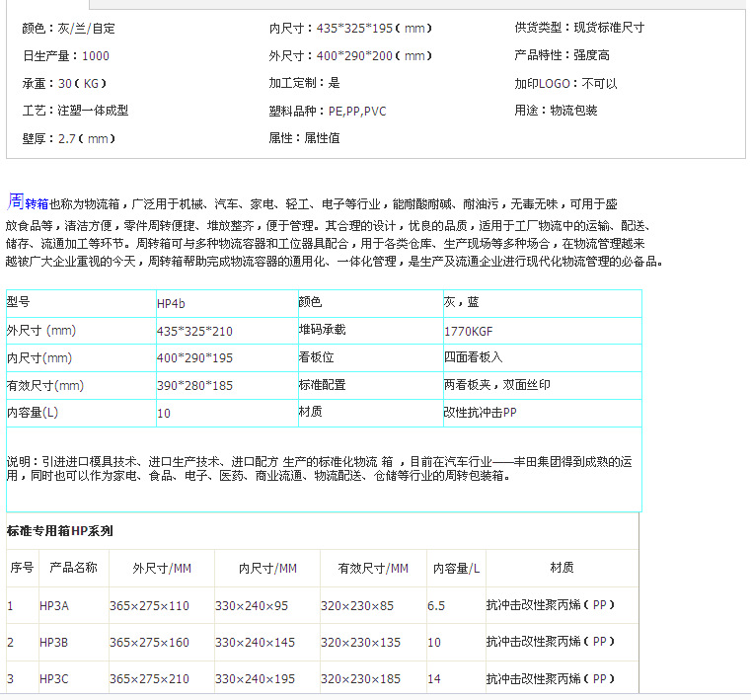751x700 pixels.
Task: Click the HP4b model cell
Action: (x=228, y=304)
